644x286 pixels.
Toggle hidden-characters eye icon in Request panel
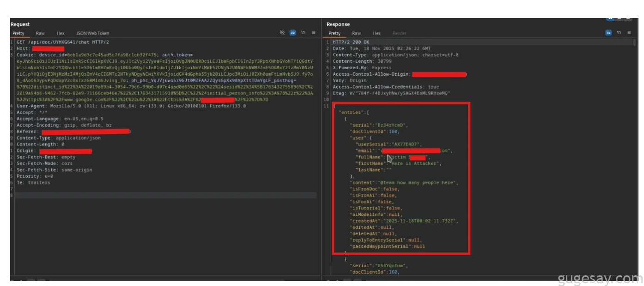(x=282, y=33)
